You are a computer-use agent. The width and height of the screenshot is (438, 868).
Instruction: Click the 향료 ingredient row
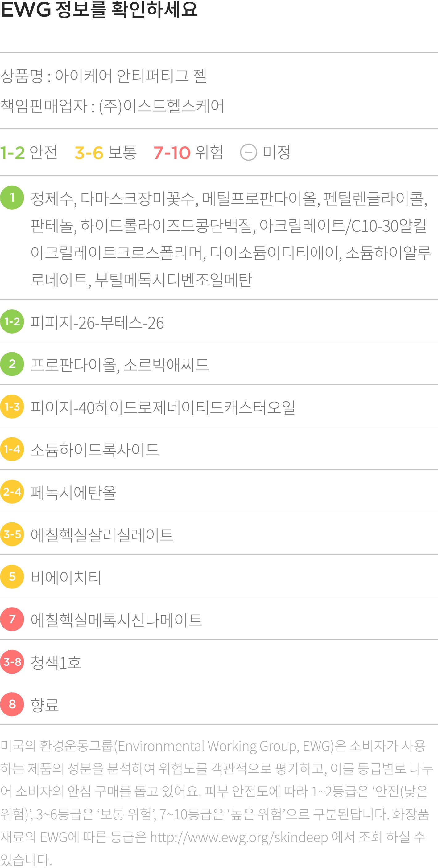[x=219, y=704]
